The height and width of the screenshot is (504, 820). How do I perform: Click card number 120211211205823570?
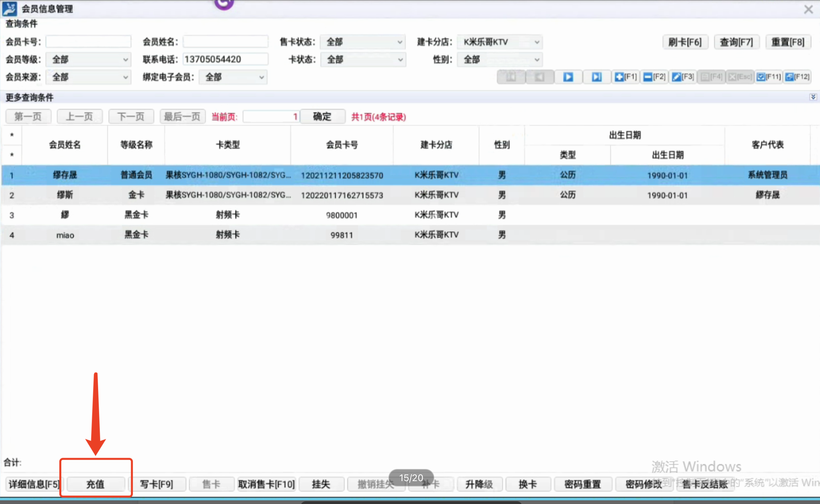[342, 175]
